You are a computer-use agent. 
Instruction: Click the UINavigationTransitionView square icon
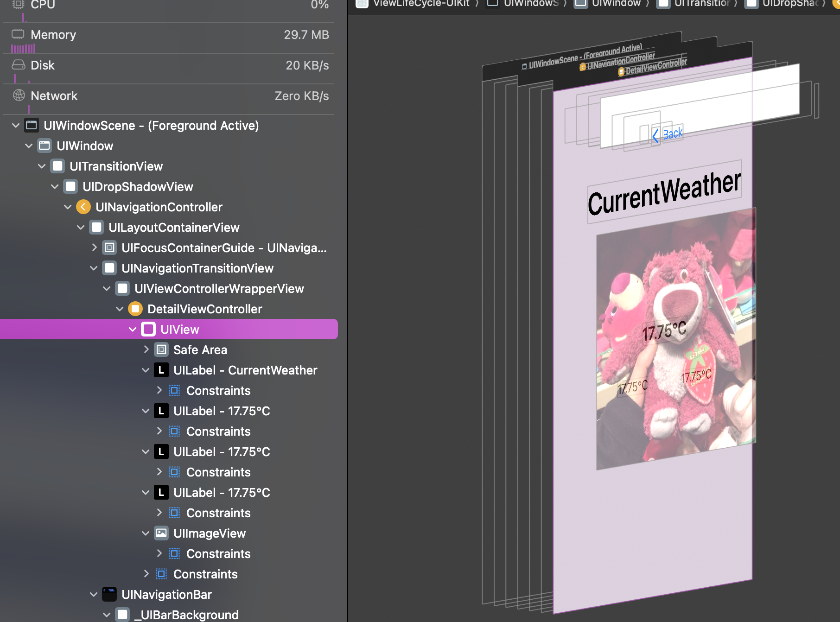point(109,268)
